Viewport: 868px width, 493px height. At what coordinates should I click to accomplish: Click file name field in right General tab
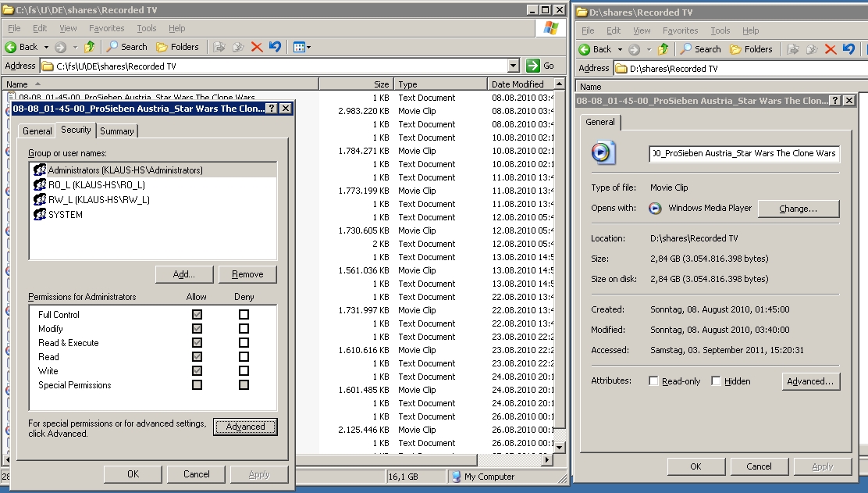click(745, 153)
